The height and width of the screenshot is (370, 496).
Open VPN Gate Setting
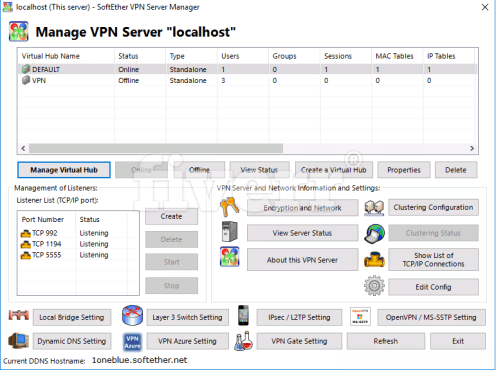299,341
